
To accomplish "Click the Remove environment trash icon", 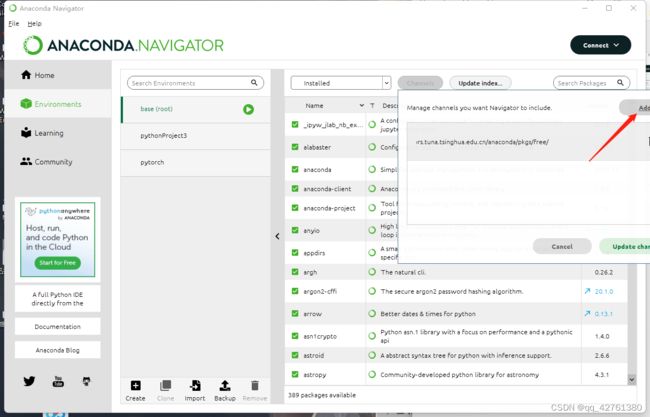I will click(x=255, y=386).
